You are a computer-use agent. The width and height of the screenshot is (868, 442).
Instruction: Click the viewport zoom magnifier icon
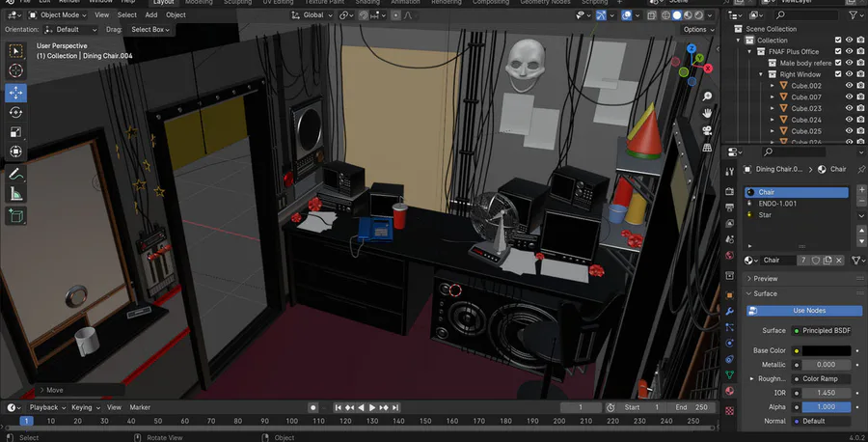click(707, 97)
